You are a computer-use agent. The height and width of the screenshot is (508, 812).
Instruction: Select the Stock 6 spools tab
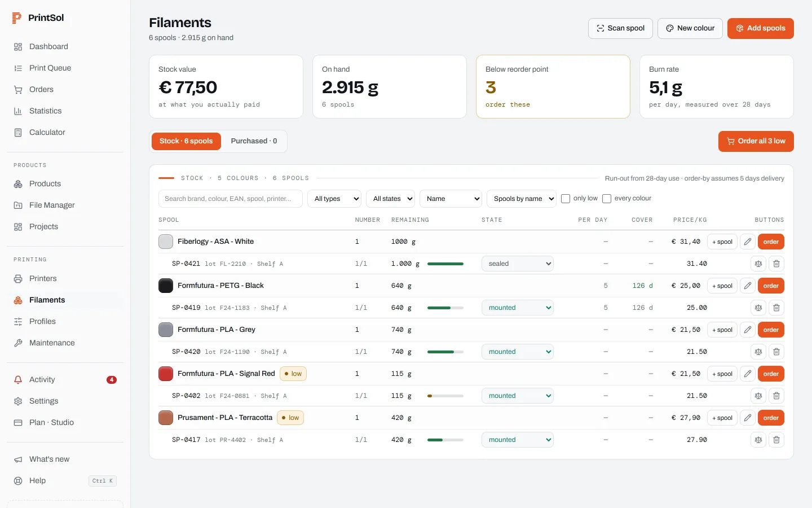186,141
